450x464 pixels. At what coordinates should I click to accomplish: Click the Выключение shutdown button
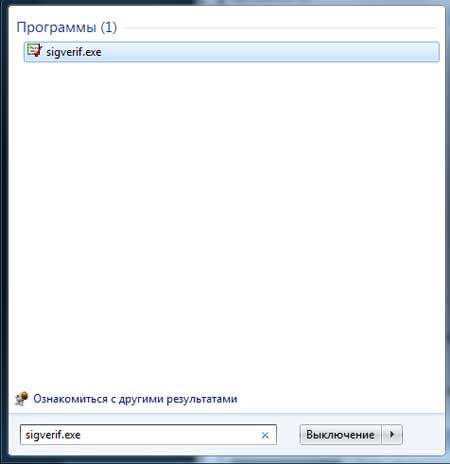340,435
